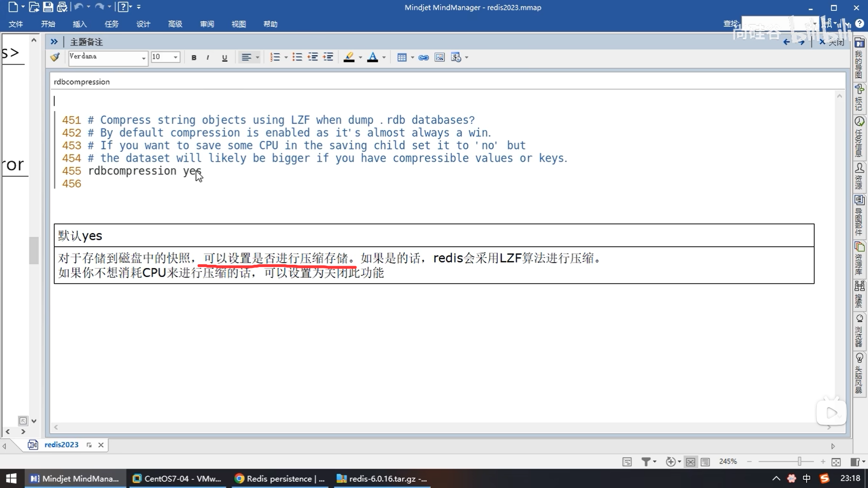868x488 pixels.
Task: Increase paragraph indent in notes
Action: (x=328, y=57)
